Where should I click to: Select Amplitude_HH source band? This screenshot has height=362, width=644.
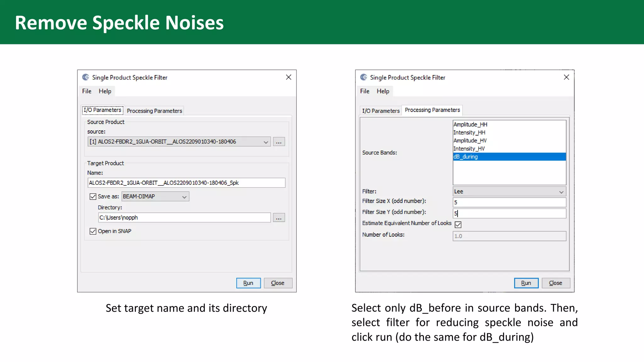point(509,124)
